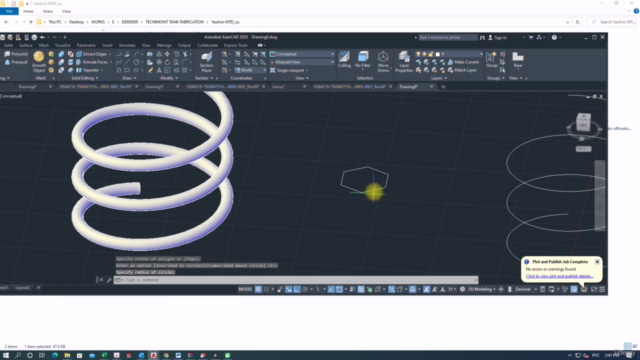640x360 pixels.
Task: Select the Circle draw tool
Action: pos(136,62)
